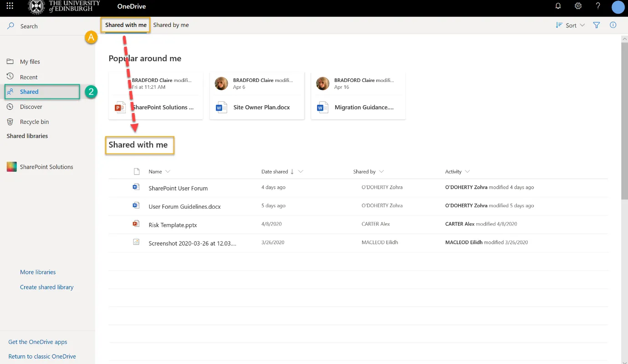Switch to the Shared by me tab
The height and width of the screenshot is (364, 628).
point(171,25)
